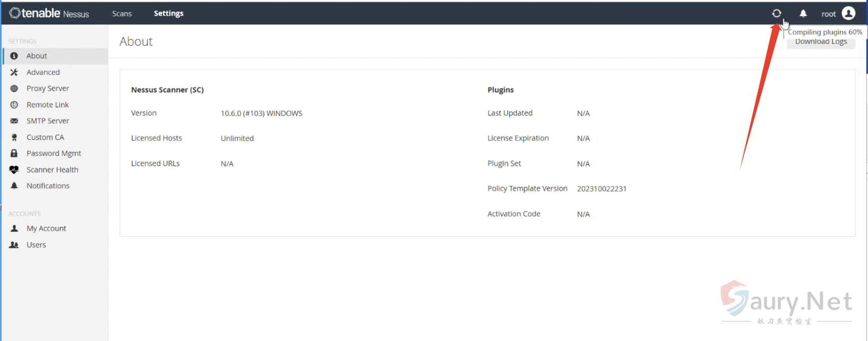Click the Policy Template Version value

pyautogui.click(x=601, y=189)
